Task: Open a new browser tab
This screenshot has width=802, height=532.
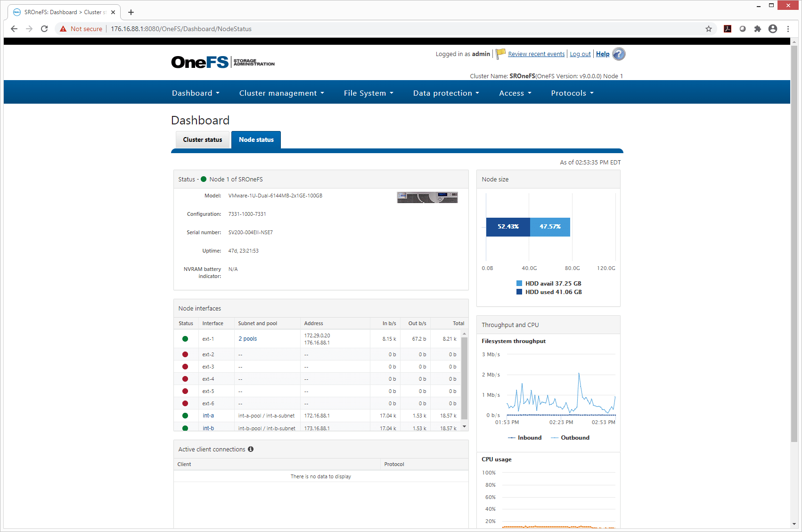Action: click(131, 12)
